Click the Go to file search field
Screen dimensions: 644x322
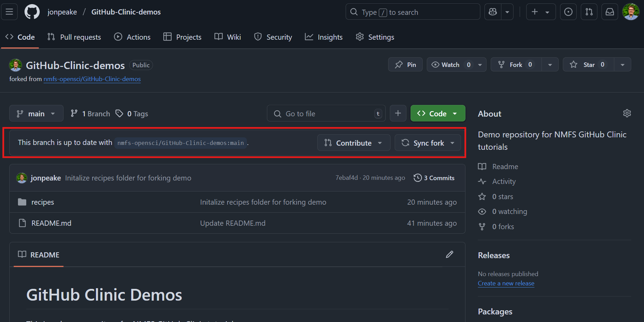(326, 114)
